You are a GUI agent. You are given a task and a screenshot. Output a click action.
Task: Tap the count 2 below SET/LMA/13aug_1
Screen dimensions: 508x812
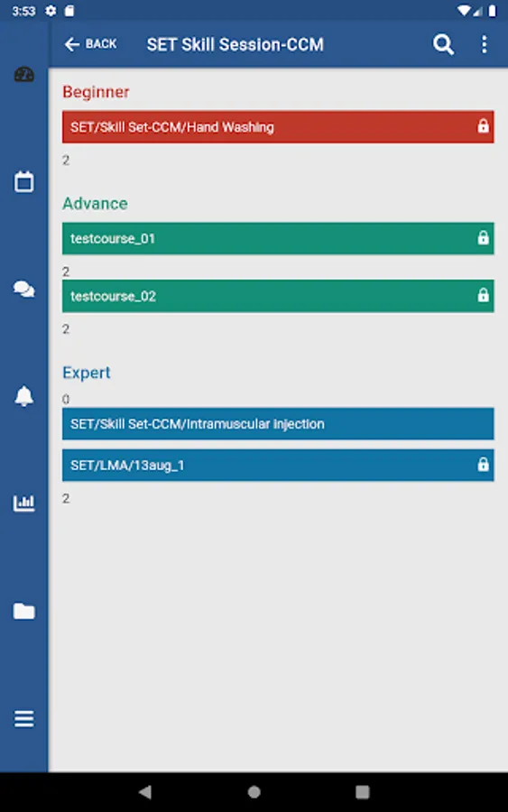click(66, 498)
